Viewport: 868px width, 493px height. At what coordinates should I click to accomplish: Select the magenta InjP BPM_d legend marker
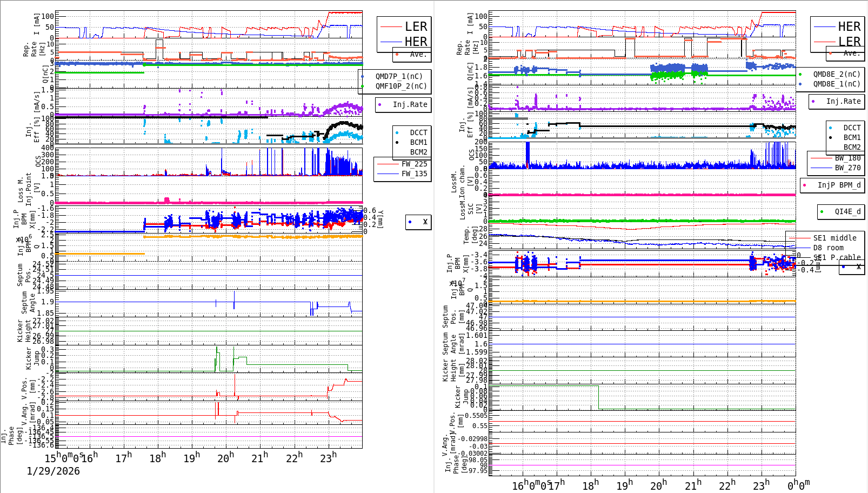(805, 185)
